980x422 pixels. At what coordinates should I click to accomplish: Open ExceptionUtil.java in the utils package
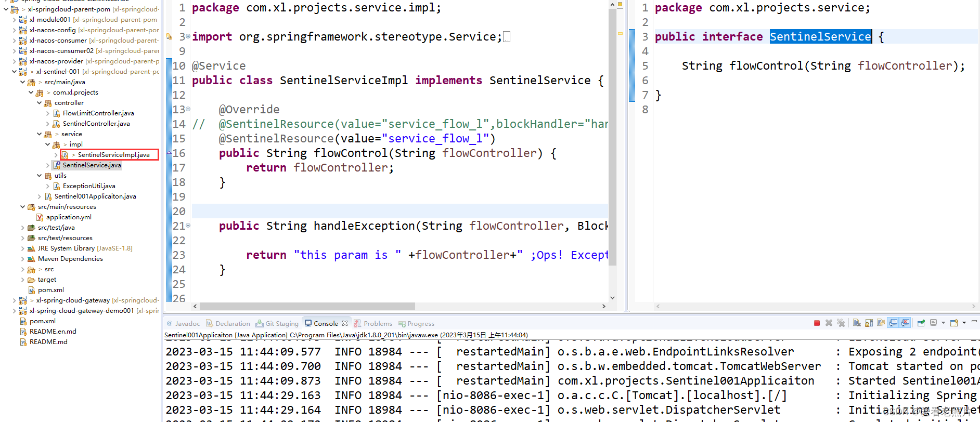[89, 186]
